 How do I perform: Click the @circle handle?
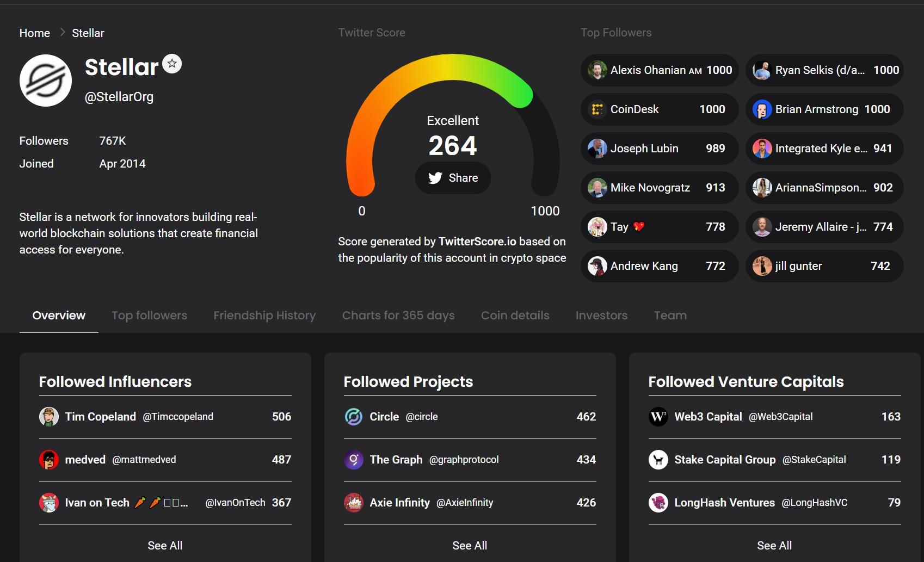pos(422,417)
